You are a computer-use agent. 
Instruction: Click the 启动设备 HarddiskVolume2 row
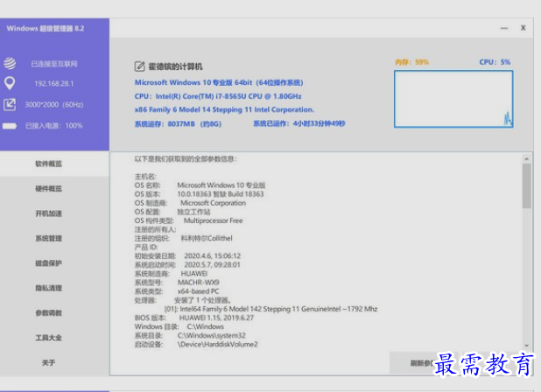pos(196,344)
